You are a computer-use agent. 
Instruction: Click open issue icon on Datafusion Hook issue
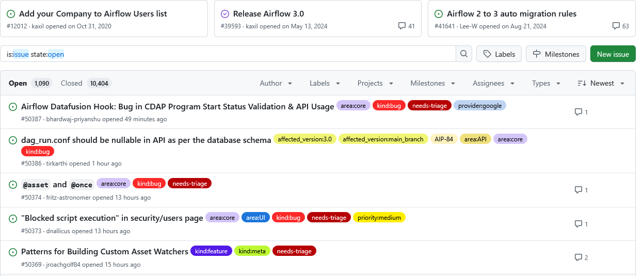[x=13, y=107]
